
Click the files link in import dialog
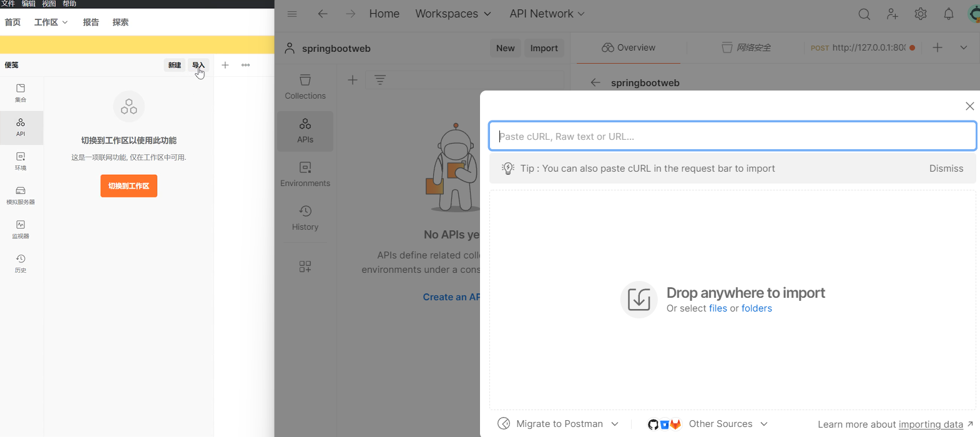tap(718, 308)
